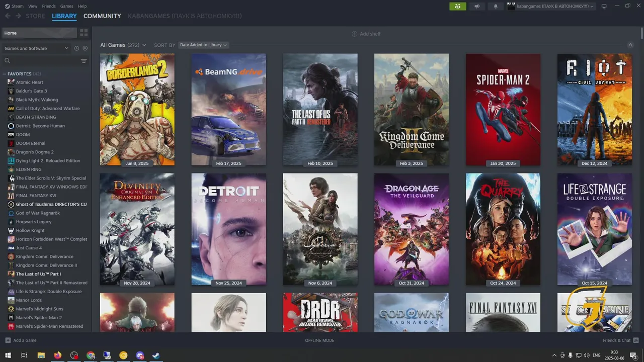Open File Explorer from the taskbar
The height and width of the screenshot is (362, 644).
point(41,355)
